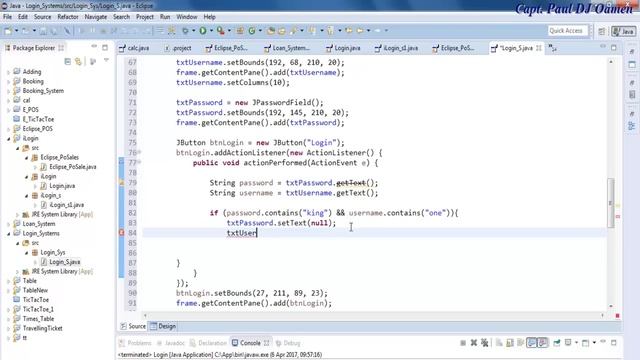Click the Pin Console icon
The height and width of the screenshot is (360, 640).
pyautogui.click(x=557, y=343)
